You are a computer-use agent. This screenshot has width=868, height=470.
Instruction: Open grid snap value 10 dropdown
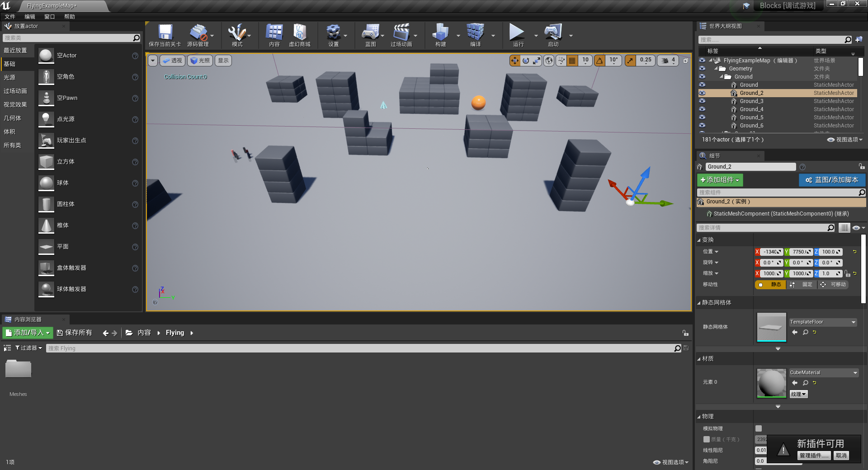585,61
